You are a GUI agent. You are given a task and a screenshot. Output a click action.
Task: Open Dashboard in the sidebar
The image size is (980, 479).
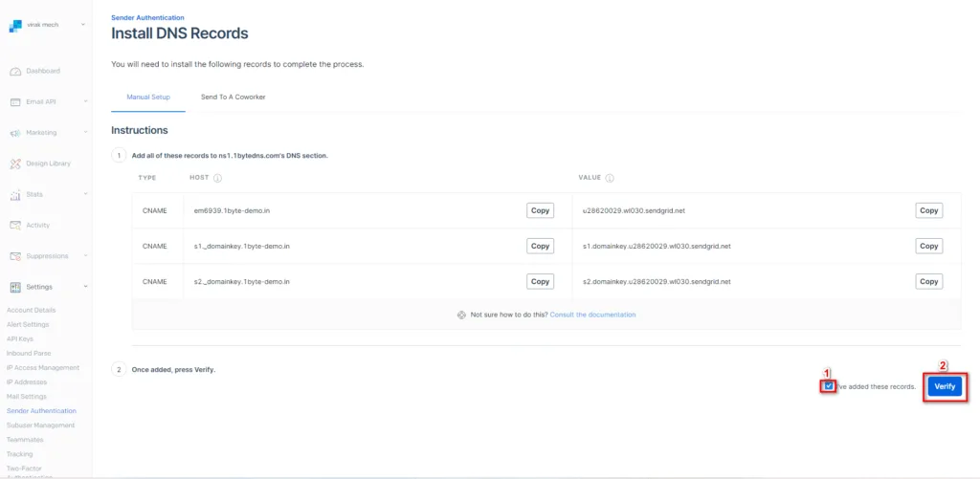click(x=43, y=71)
